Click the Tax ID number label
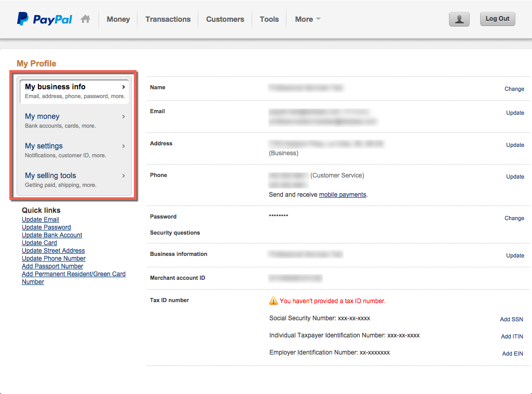 (169, 301)
